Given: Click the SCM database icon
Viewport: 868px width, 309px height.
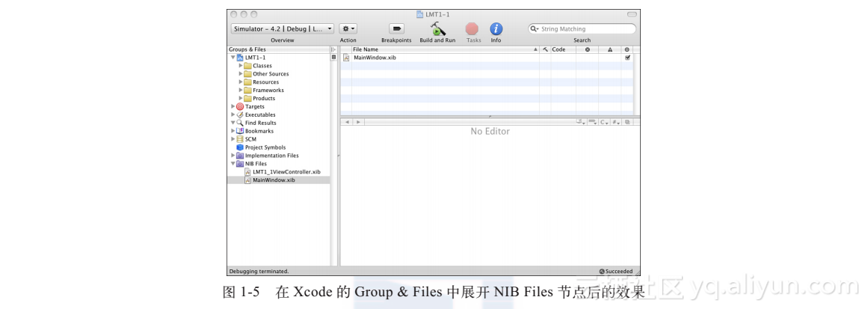Looking at the screenshot, I should [240, 139].
